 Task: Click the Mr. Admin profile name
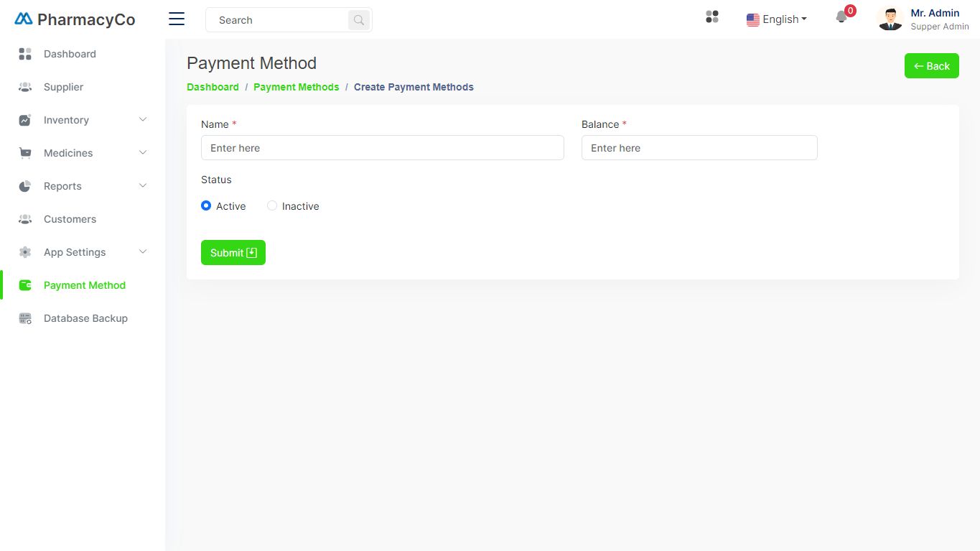coord(935,13)
